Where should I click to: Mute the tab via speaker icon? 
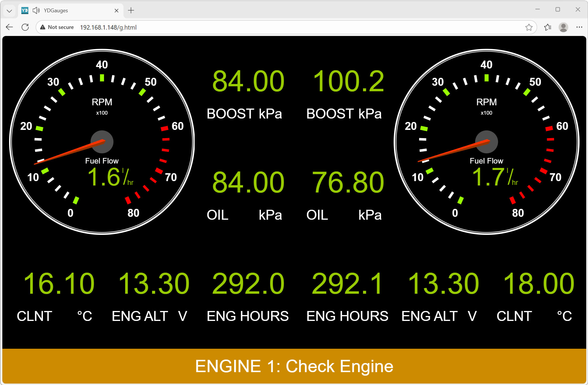pyautogui.click(x=36, y=11)
